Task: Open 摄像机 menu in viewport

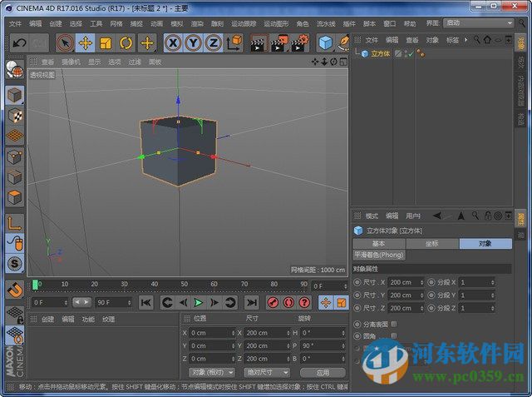Action: 71,62
